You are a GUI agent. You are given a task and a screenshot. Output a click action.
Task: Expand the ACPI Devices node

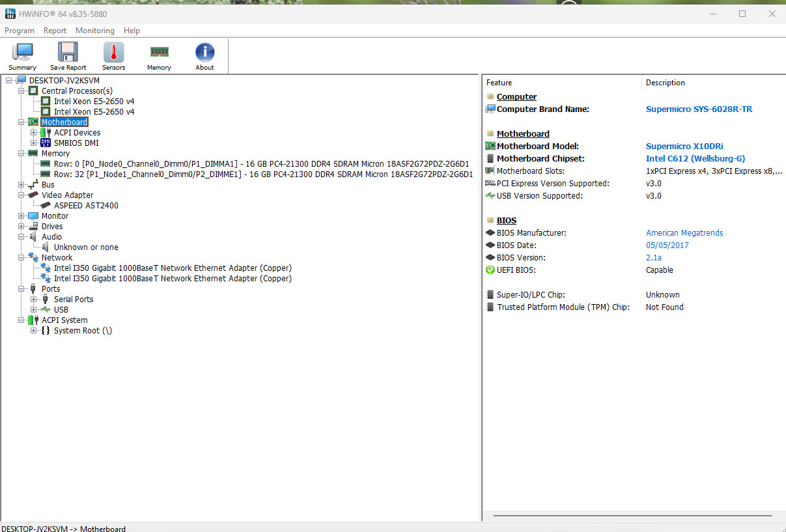[33, 133]
